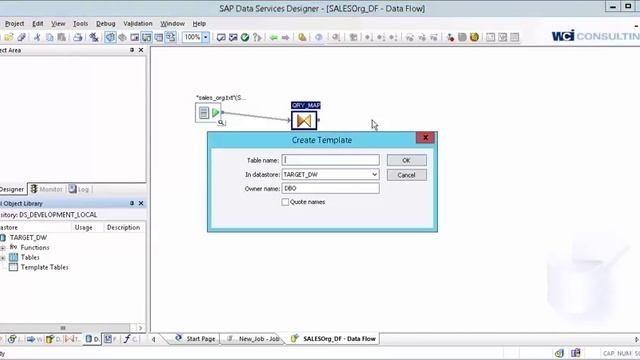Click the Query transform icon QRY_MAP
640x360 pixels.
point(304,120)
